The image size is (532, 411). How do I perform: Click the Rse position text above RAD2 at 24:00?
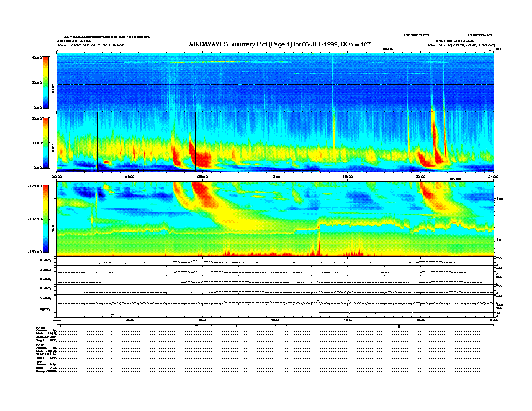[461, 45]
